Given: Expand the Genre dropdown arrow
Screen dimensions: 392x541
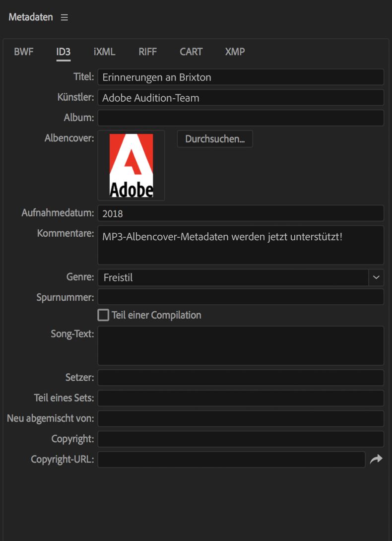Looking at the screenshot, I should [x=376, y=277].
